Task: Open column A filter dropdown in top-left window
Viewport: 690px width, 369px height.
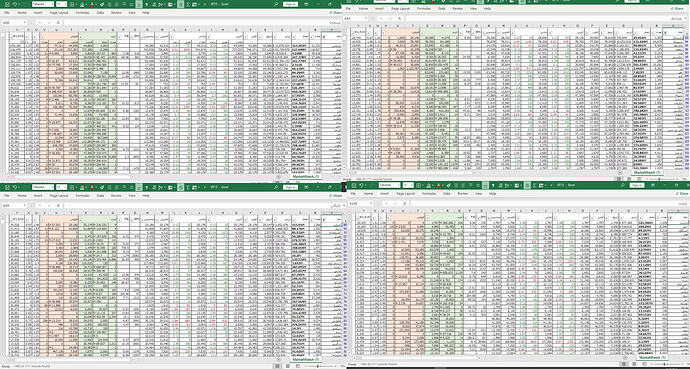Action: pos(324,38)
